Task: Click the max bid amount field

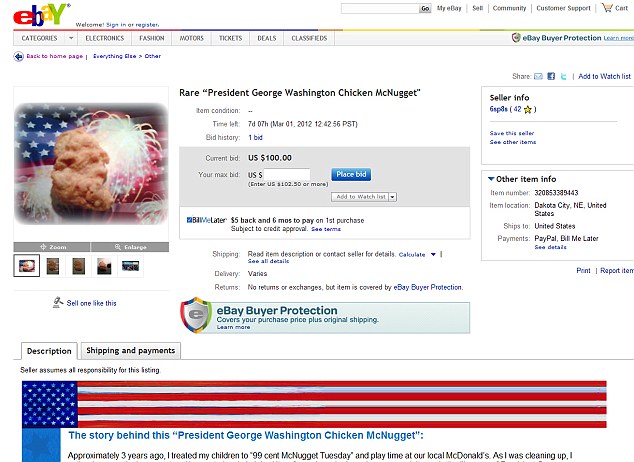Action: 287,175
